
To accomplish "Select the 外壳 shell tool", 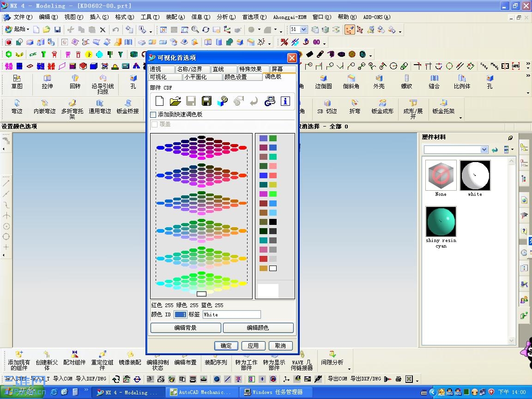I will 379,82.
